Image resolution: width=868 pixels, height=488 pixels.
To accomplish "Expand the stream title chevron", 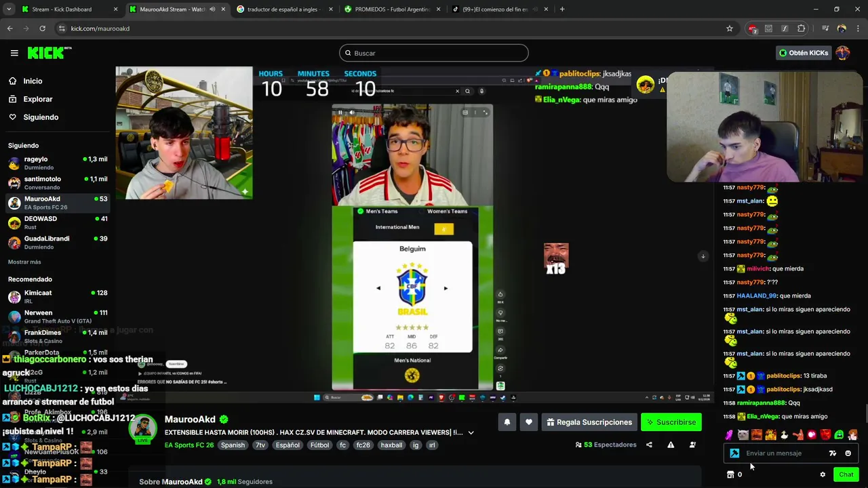I will coord(471,432).
